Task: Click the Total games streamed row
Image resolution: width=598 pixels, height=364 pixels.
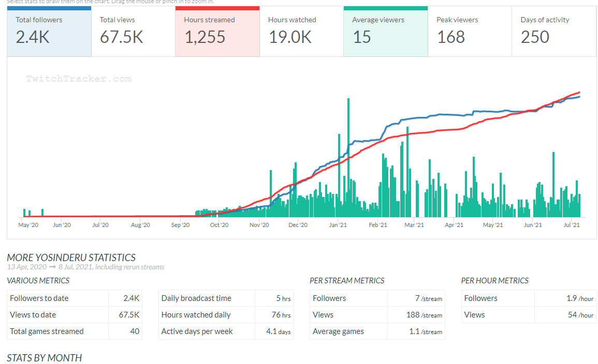Action: [x=75, y=331]
